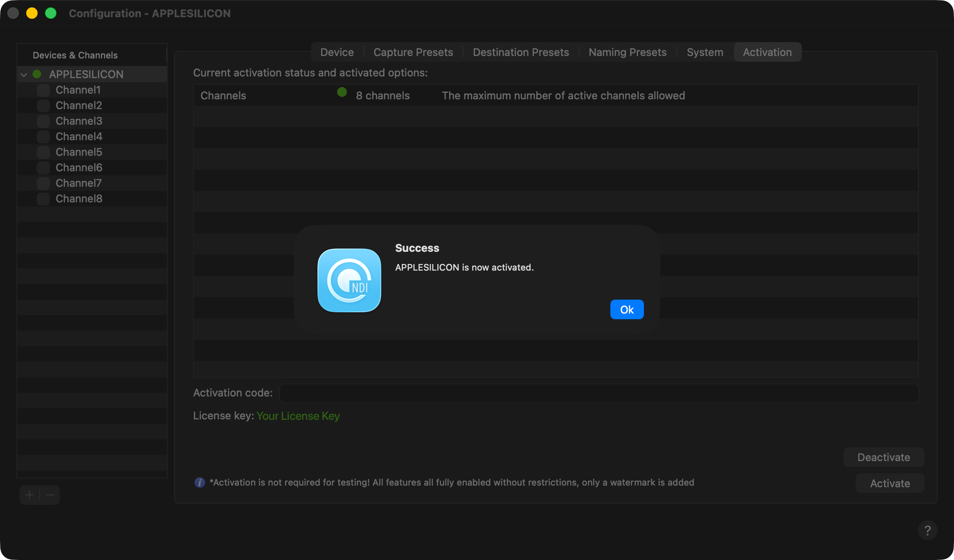Collapse the APPLESILICON device tree

(24, 74)
